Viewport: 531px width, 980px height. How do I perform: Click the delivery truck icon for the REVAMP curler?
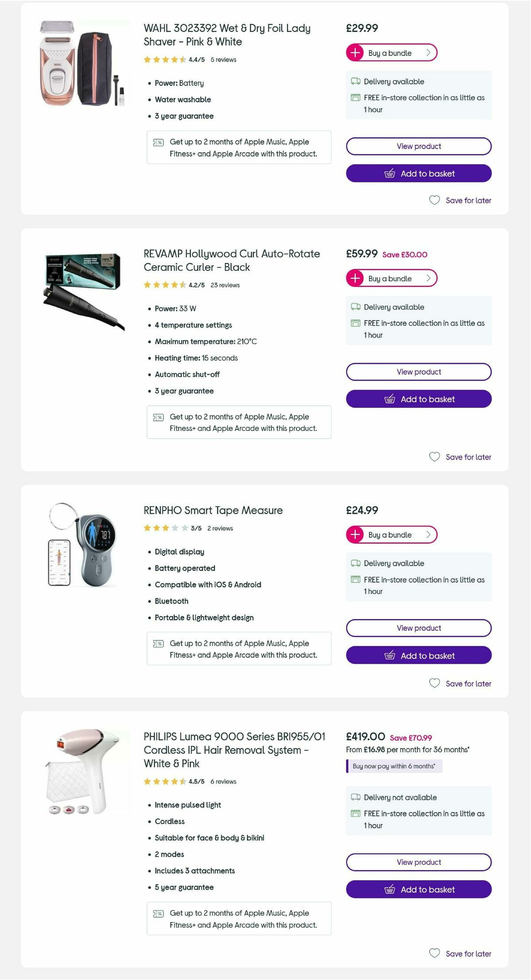[355, 307]
